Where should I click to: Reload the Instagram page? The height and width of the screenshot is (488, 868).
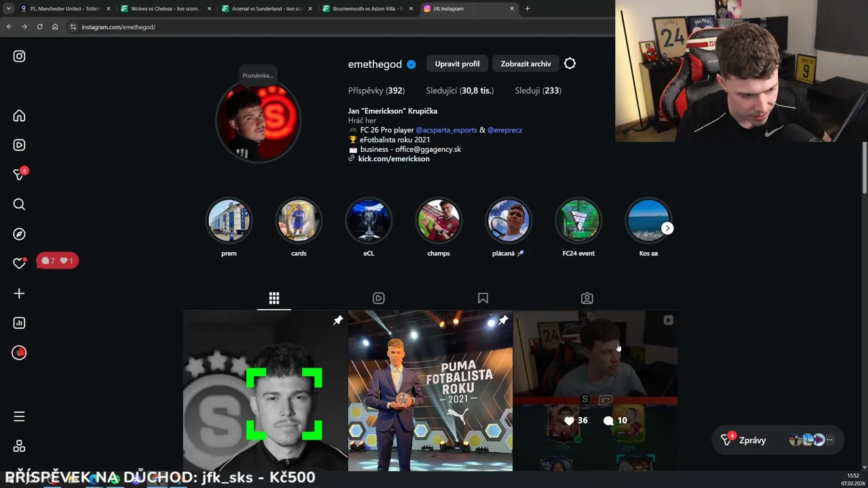[39, 26]
